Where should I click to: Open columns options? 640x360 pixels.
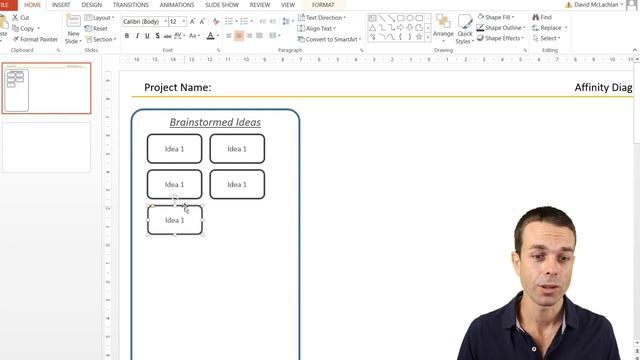(275, 36)
